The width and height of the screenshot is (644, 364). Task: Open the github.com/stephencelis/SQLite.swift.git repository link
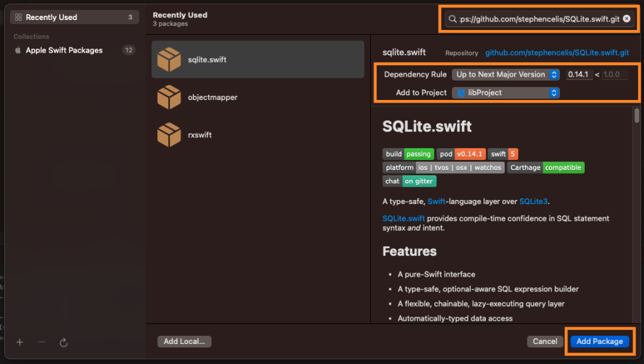(557, 53)
